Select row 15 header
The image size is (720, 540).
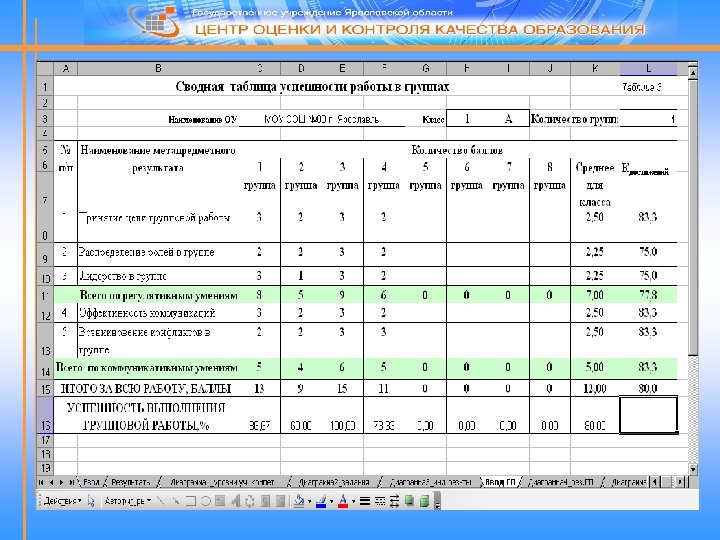pyautogui.click(x=45, y=388)
